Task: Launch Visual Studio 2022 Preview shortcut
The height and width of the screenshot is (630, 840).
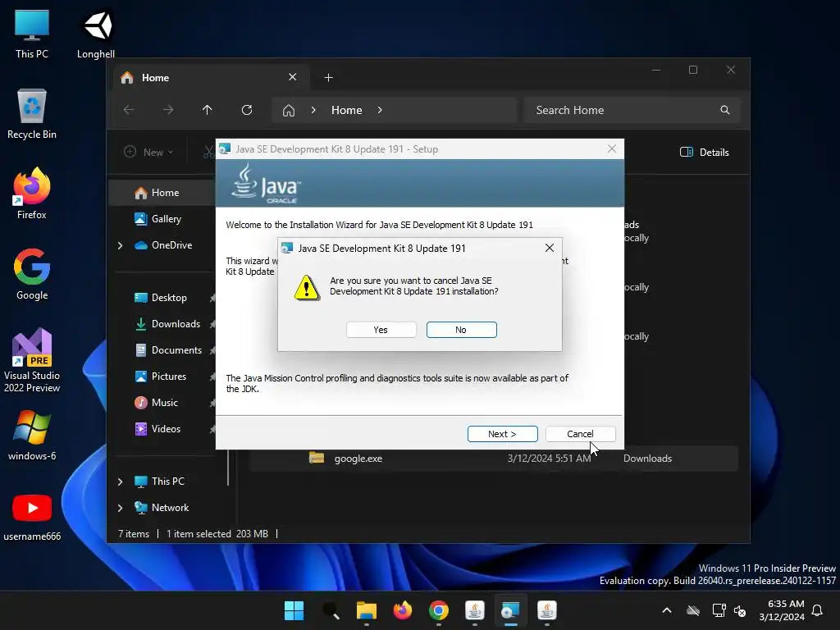Action: (x=32, y=361)
